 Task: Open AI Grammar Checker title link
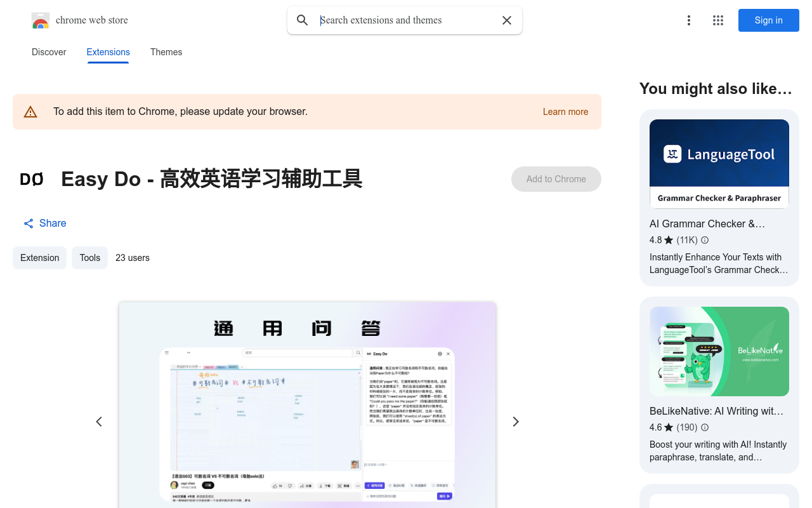click(x=707, y=224)
